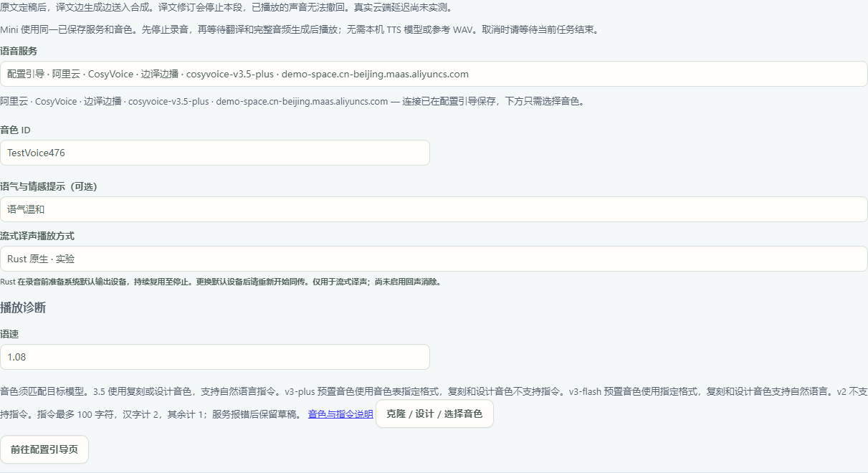Click the 前往配置引导页 button
Viewport: 868px width, 473px height.
click(x=44, y=449)
